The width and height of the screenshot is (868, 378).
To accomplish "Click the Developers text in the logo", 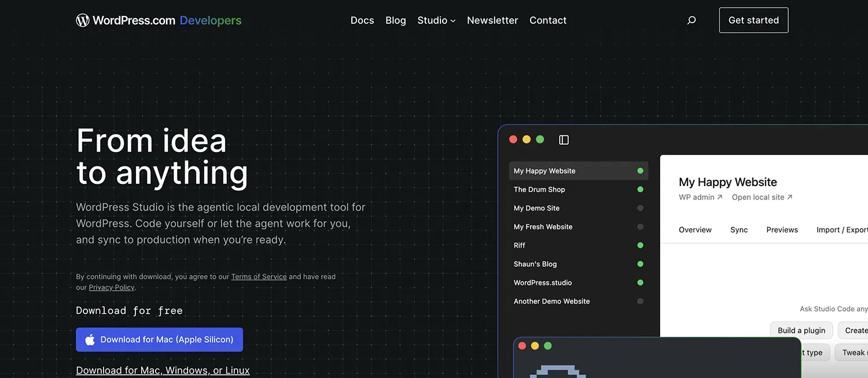I will pos(211,20).
